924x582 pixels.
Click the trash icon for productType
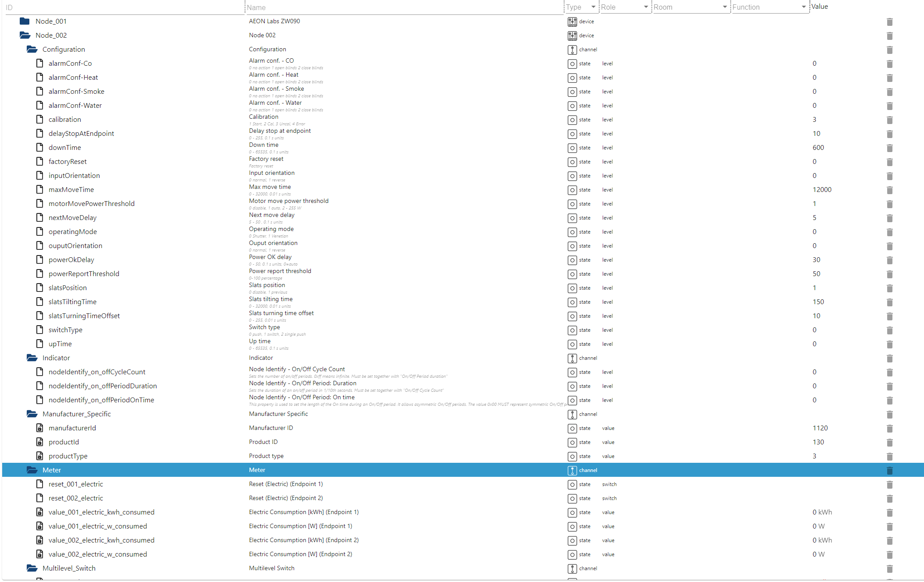pos(889,457)
